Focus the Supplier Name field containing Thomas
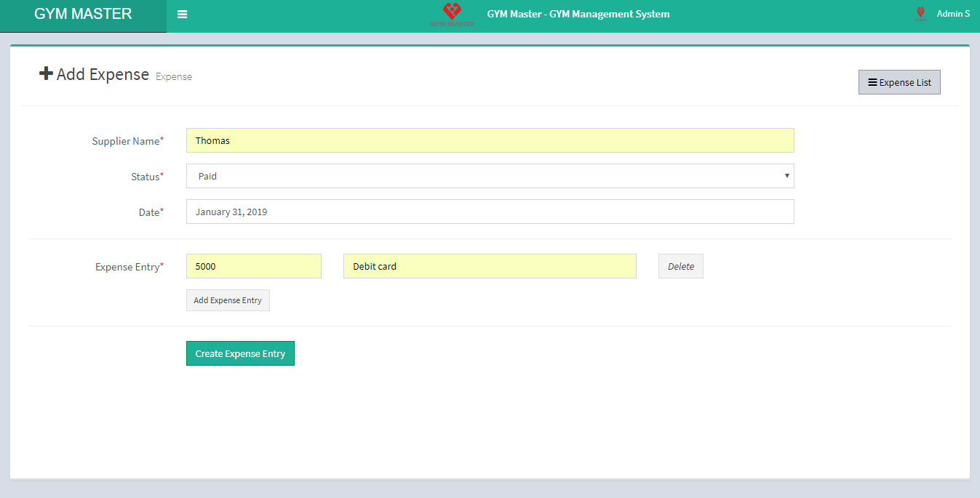 [489, 140]
